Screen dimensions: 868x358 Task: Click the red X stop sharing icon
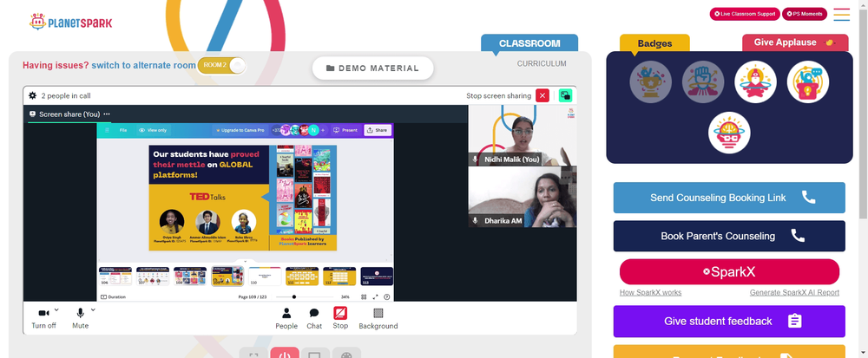click(x=542, y=95)
